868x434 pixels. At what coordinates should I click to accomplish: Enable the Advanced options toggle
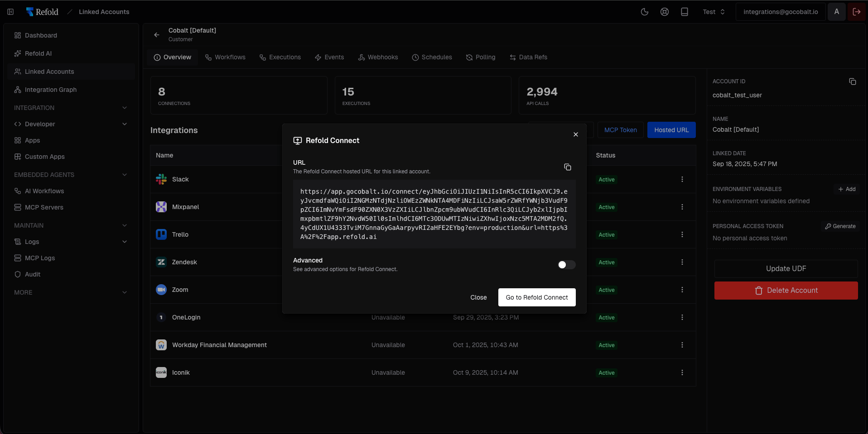(x=566, y=265)
